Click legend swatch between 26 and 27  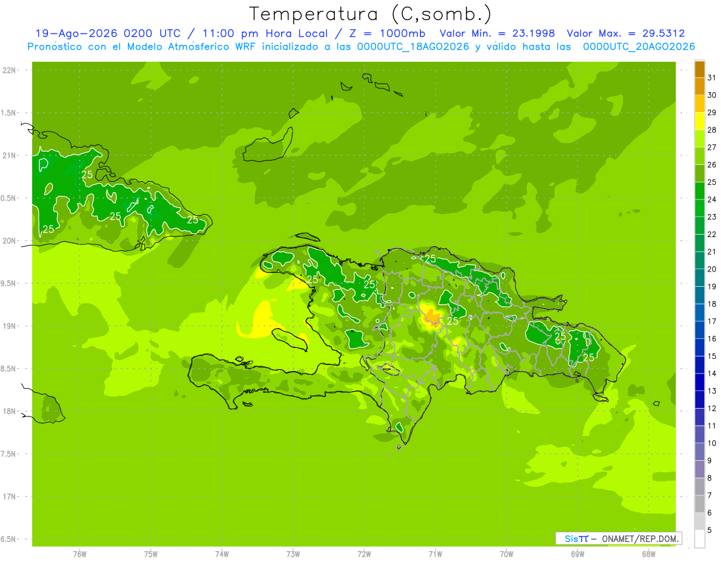tap(699, 156)
